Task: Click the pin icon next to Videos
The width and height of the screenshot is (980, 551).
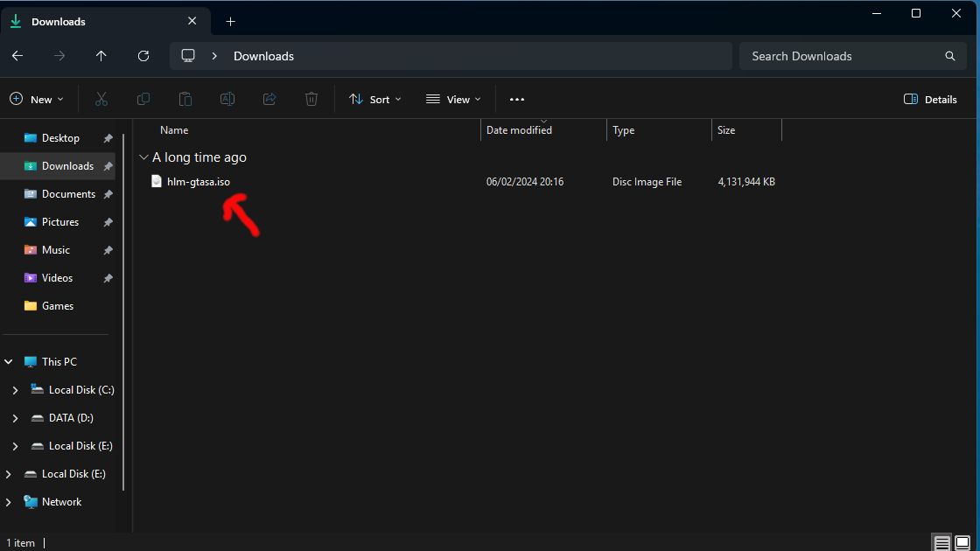Action: pyautogui.click(x=108, y=278)
